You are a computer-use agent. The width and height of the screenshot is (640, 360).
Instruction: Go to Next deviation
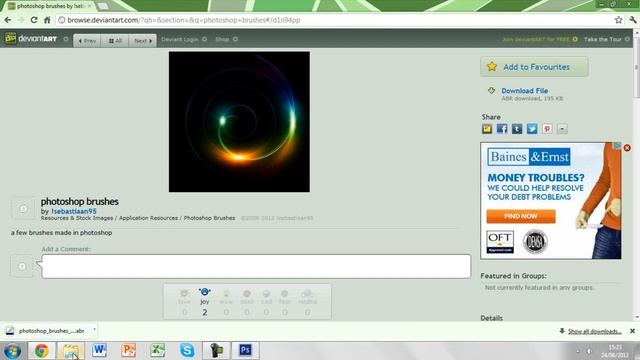point(143,40)
